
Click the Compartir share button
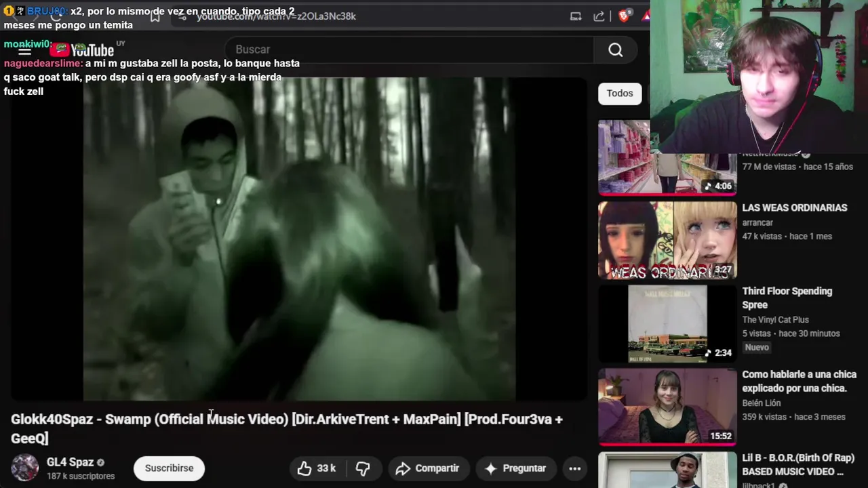tap(427, 468)
